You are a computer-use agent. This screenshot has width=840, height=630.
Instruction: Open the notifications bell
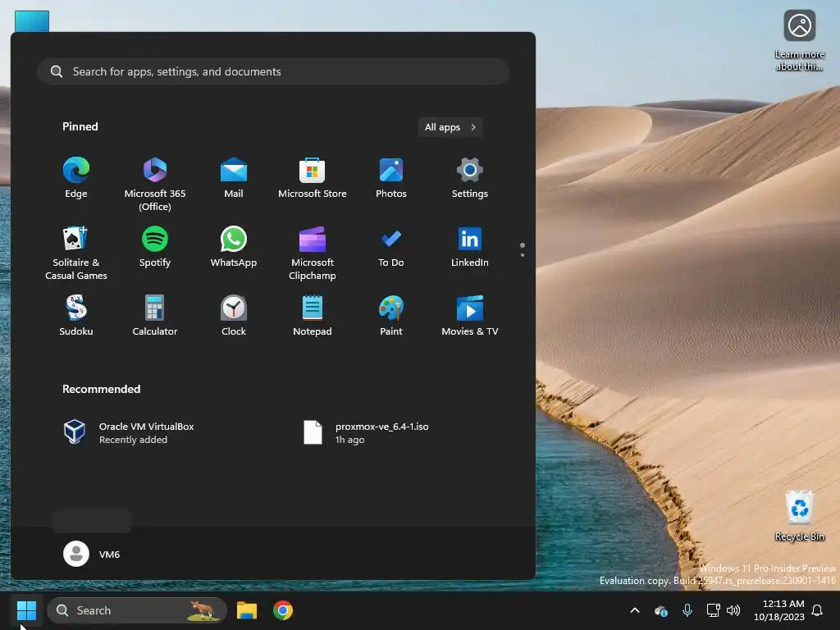coord(818,610)
